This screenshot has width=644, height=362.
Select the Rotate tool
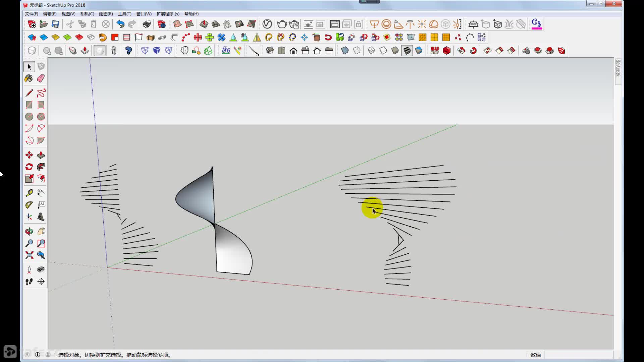click(29, 167)
